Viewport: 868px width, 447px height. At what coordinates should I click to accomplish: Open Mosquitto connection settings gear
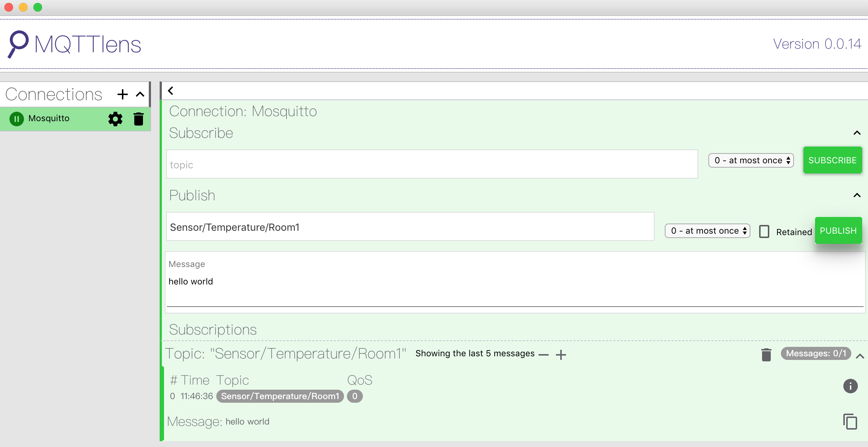point(115,119)
